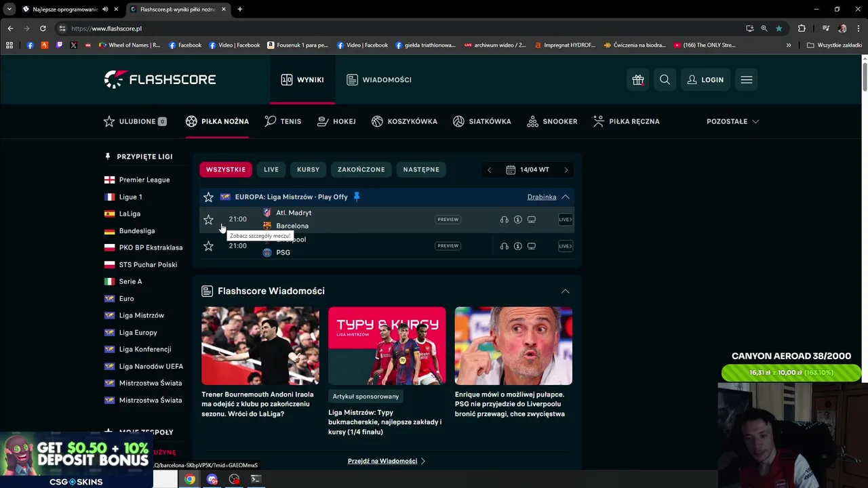The image size is (868, 488).
Task: Open Bournemouth Andoni Iraola article thumbnail
Action: coord(260,346)
